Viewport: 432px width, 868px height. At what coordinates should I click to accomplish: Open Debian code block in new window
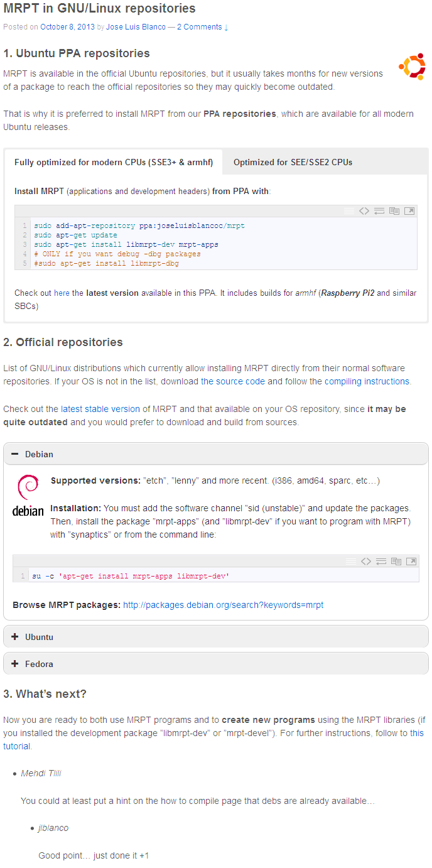[x=411, y=561]
